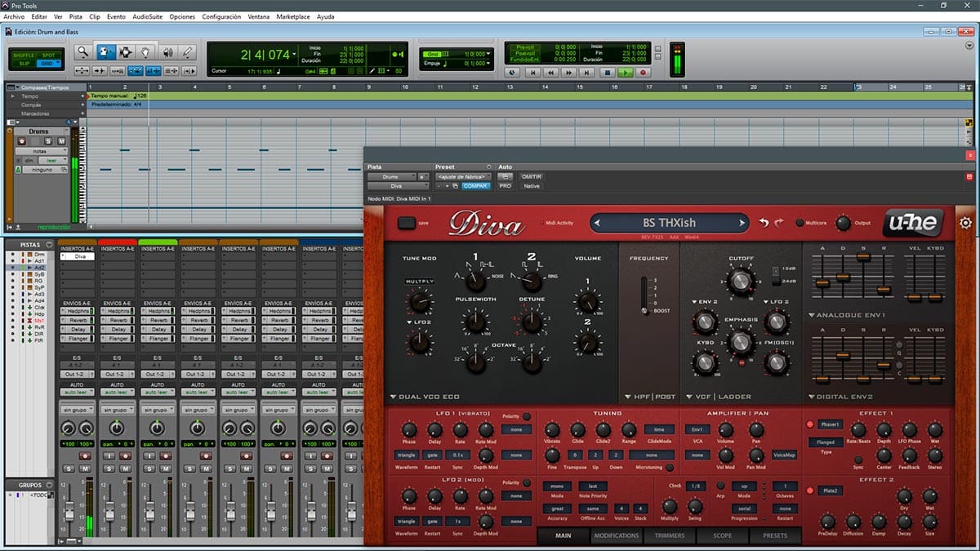Select the Grabber hand tool

(145, 51)
